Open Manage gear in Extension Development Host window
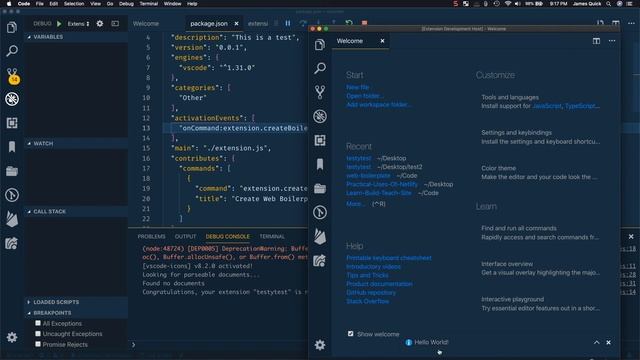640x360 pixels. click(x=320, y=345)
